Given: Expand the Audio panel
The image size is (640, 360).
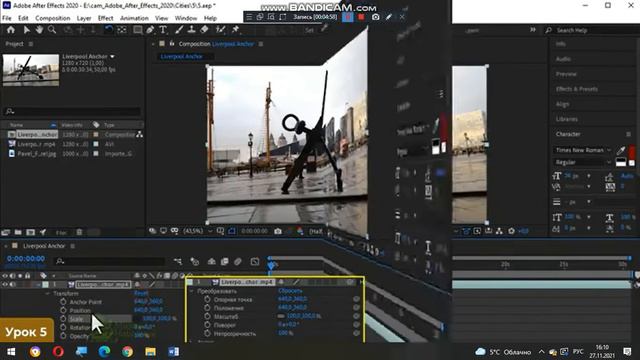Looking at the screenshot, I should point(563,59).
